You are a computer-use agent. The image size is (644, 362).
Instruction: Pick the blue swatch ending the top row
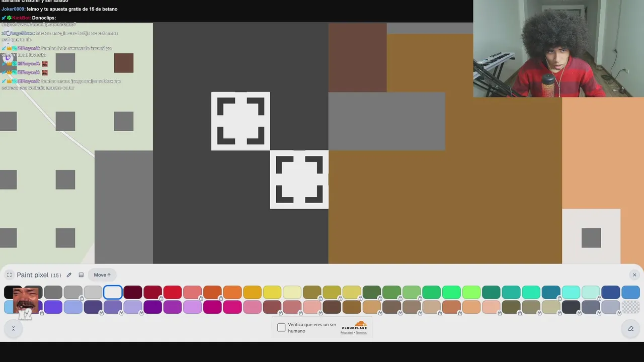630,292
